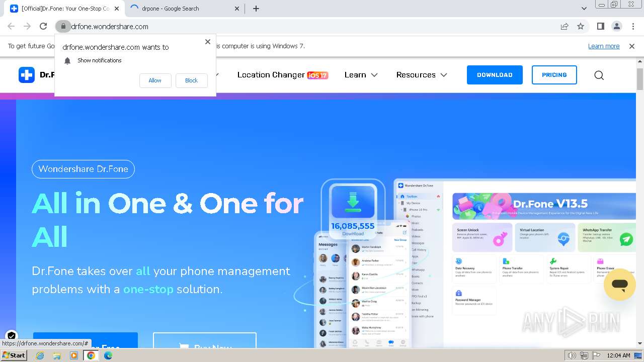Click the 'All in One & One for' headline
Viewport: 644px width, 362px height.
tap(168, 204)
